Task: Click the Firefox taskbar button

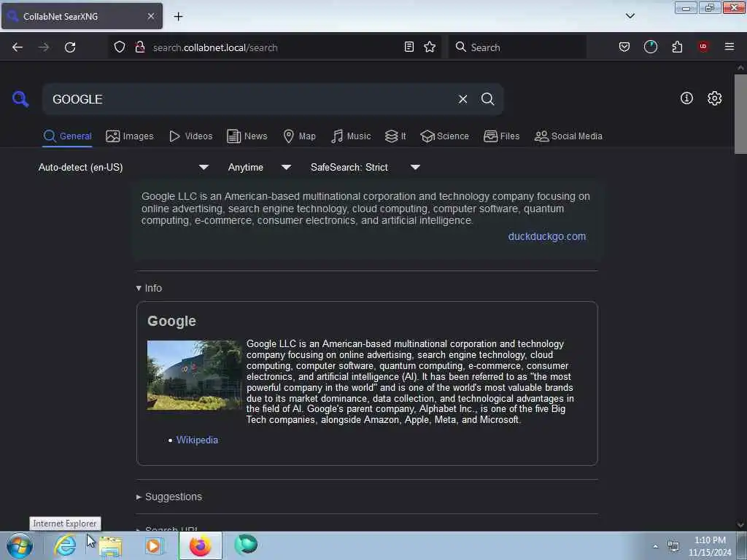Action: (x=200, y=545)
